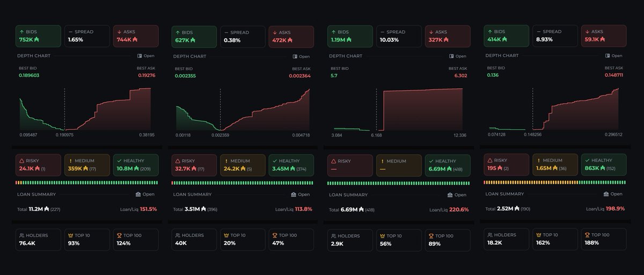This screenshot has height=275, width=644.
Task: Select the 8.93% spread value
Action: tap(545, 39)
